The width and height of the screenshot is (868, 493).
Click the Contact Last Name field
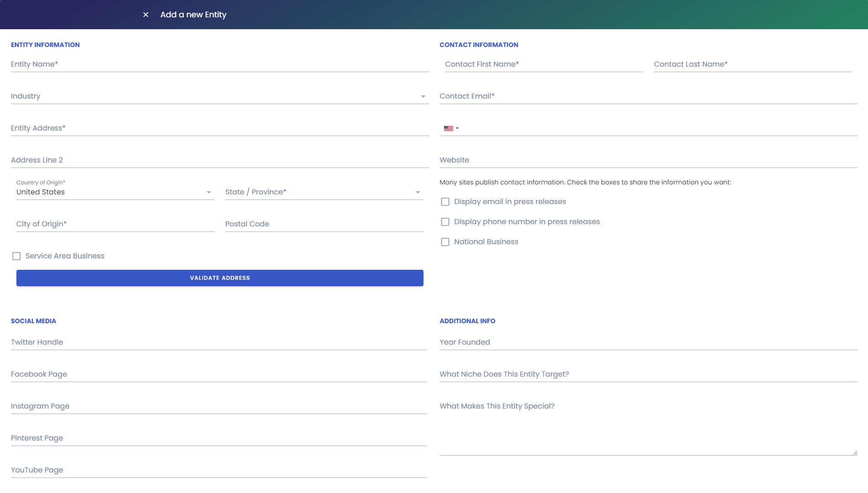753,64
